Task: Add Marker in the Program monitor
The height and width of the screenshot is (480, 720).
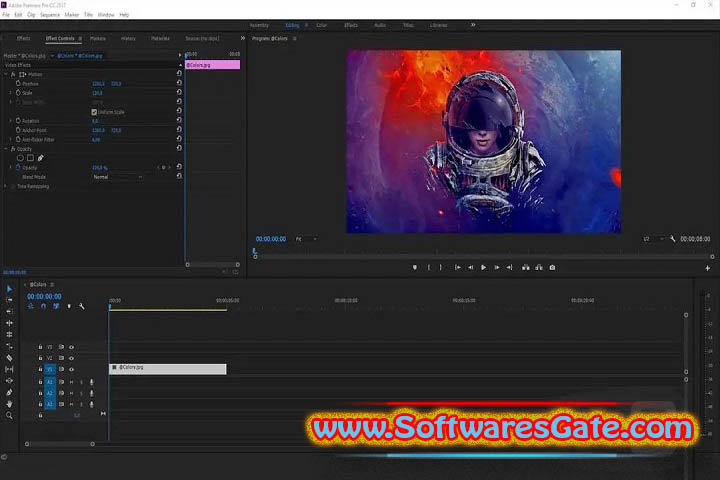Action: coord(415,267)
